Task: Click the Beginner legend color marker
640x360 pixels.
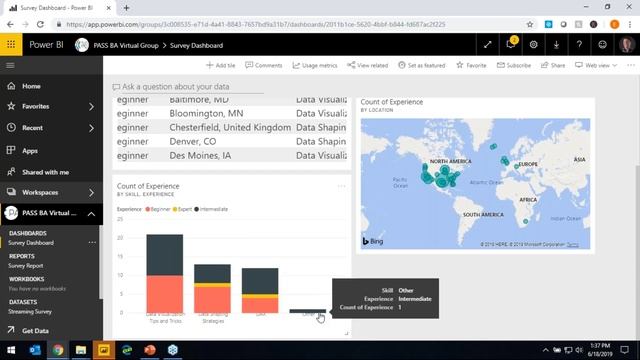Action: click(148, 209)
